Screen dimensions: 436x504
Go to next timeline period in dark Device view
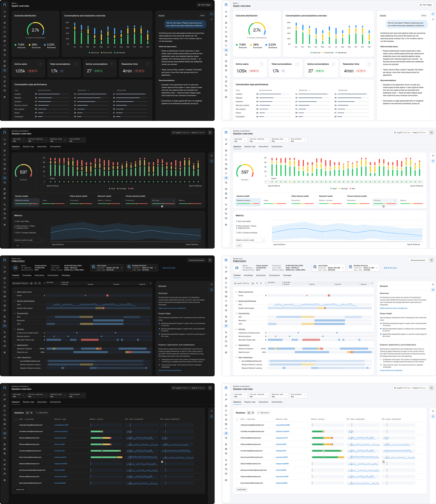151,283
